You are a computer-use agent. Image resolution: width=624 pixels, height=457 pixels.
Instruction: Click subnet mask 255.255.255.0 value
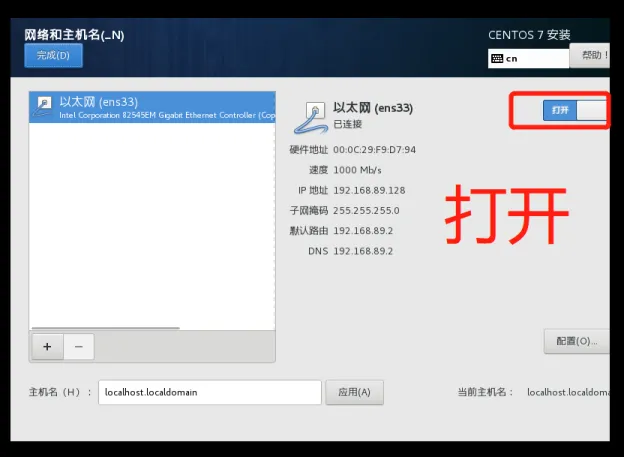[366, 211]
